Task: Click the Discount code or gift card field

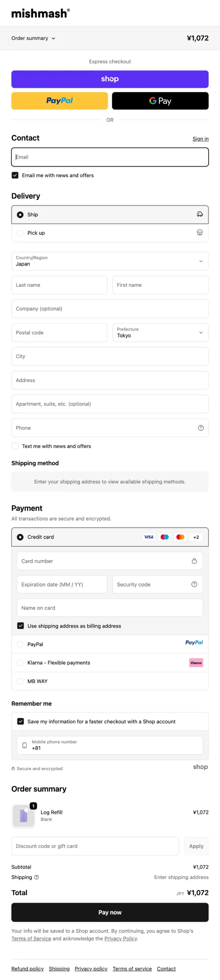Action: [x=95, y=846]
